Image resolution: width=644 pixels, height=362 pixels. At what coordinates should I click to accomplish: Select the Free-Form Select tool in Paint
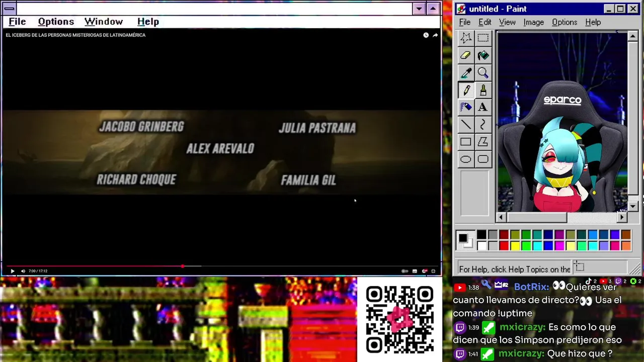click(x=466, y=38)
